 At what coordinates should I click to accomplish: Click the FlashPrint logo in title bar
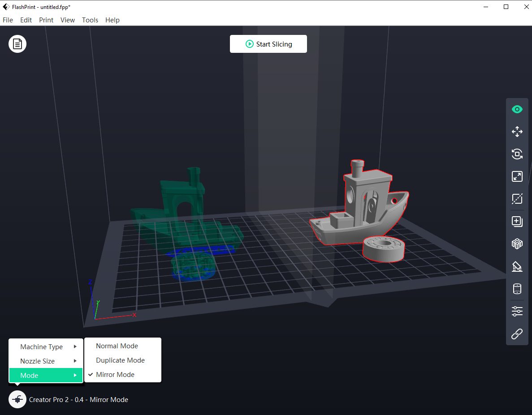coord(6,7)
